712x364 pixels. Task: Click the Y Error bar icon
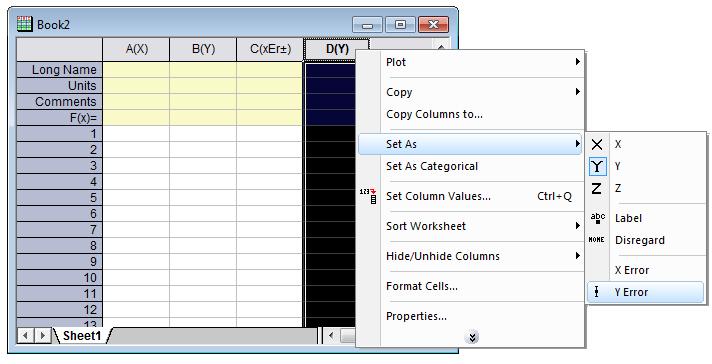click(596, 292)
